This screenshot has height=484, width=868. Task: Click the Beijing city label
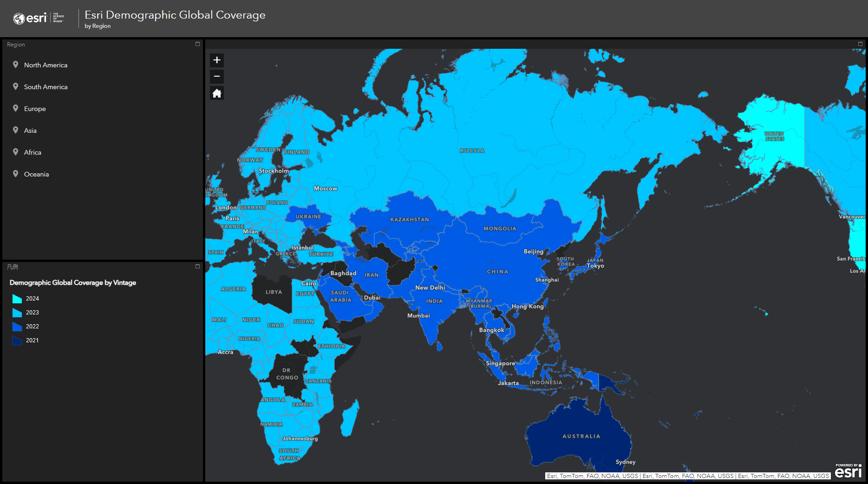pyautogui.click(x=533, y=252)
